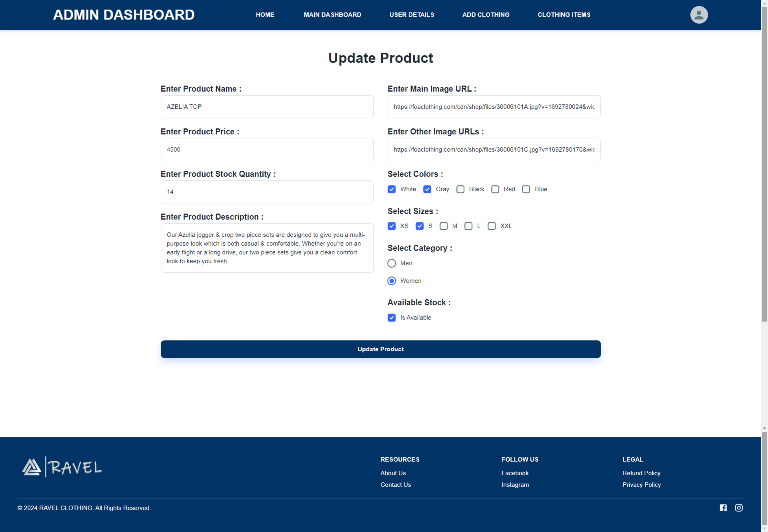Check the Blue color option
768x532 pixels.
tap(526, 189)
